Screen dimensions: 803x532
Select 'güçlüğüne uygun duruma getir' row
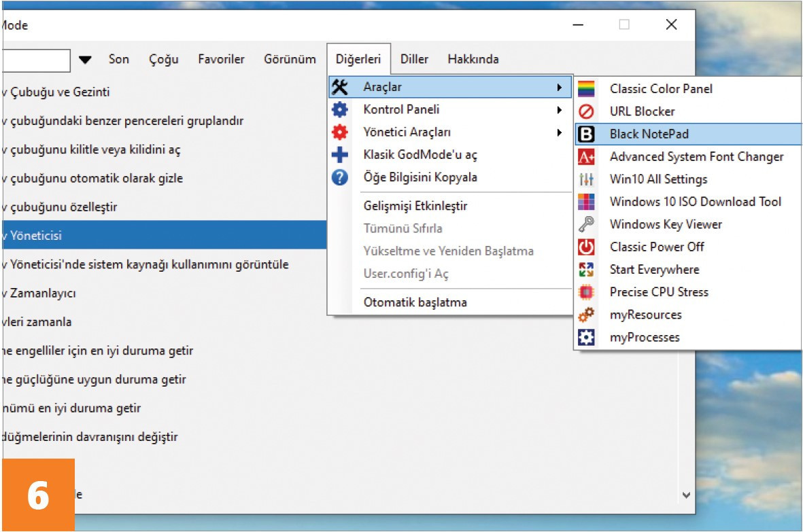(340, 380)
